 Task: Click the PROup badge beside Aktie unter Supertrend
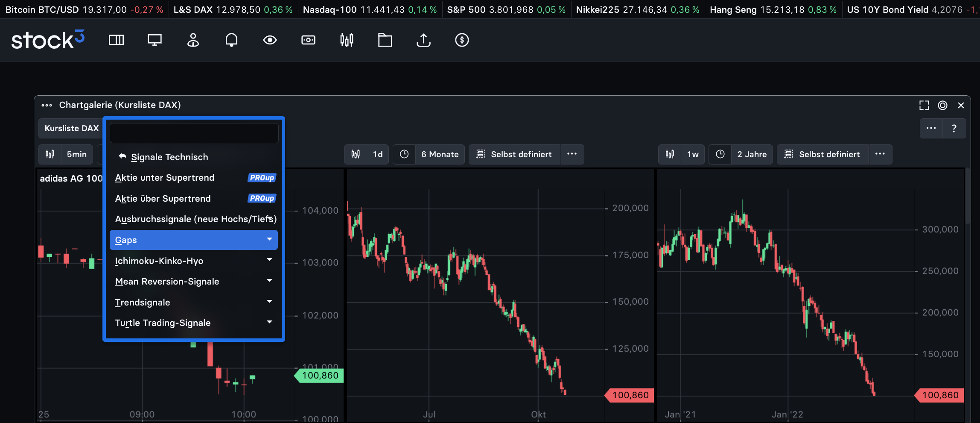262,178
